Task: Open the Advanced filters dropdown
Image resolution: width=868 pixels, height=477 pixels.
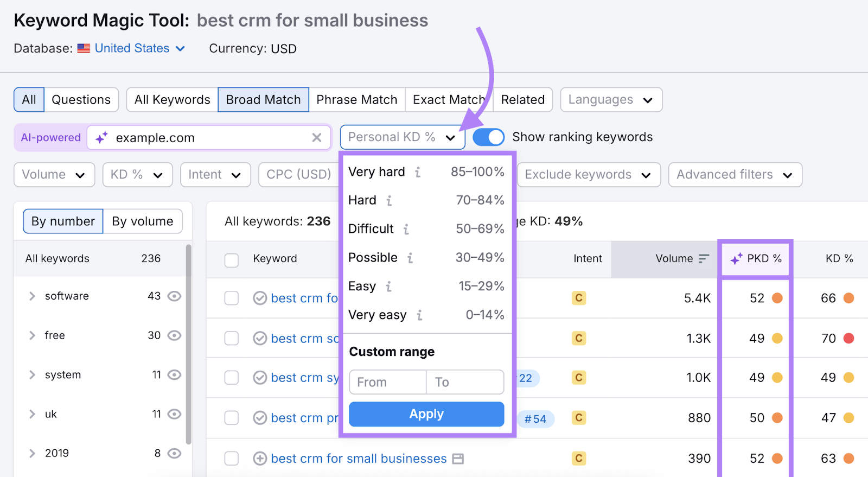Action: pyautogui.click(x=735, y=175)
